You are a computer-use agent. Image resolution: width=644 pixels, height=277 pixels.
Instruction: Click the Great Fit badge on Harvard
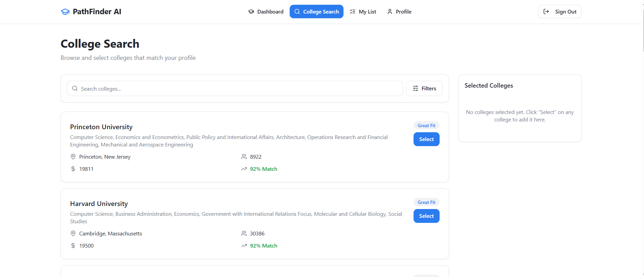pyautogui.click(x=426, y=202)
